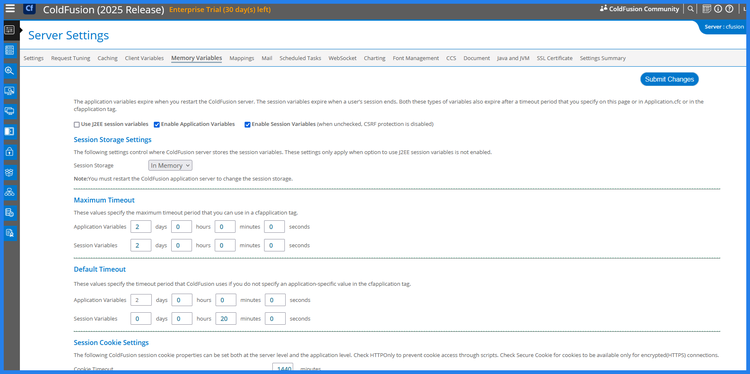Open the ColdFusion Community link

tap(644, 9)
